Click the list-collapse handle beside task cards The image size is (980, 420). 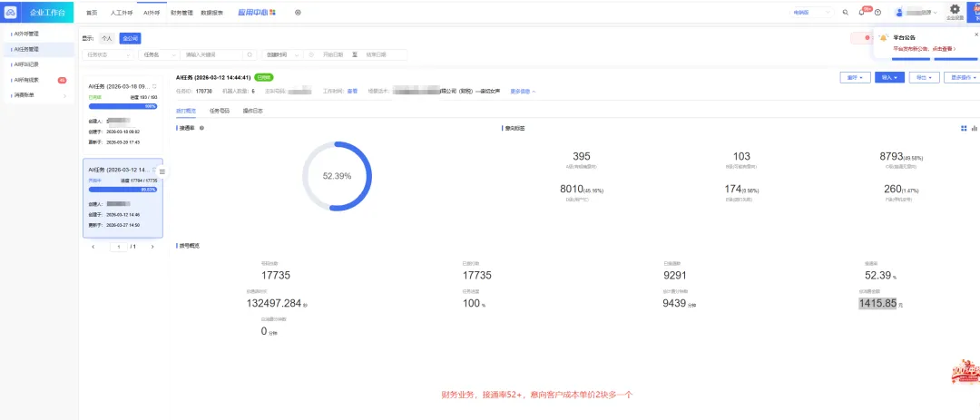pyautogui.click(x=162, y=171)
